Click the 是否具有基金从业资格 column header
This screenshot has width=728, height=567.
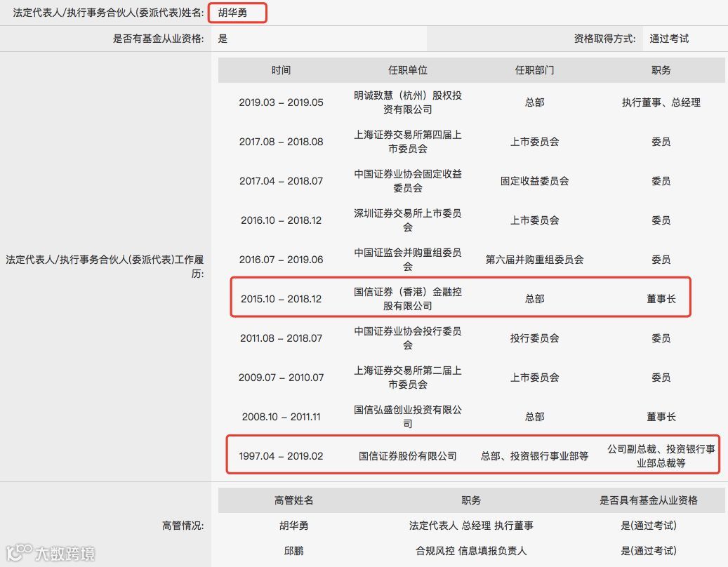coord(649,500)
